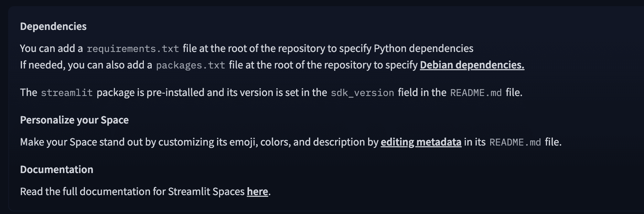Click the words 'If needed'

41,65
